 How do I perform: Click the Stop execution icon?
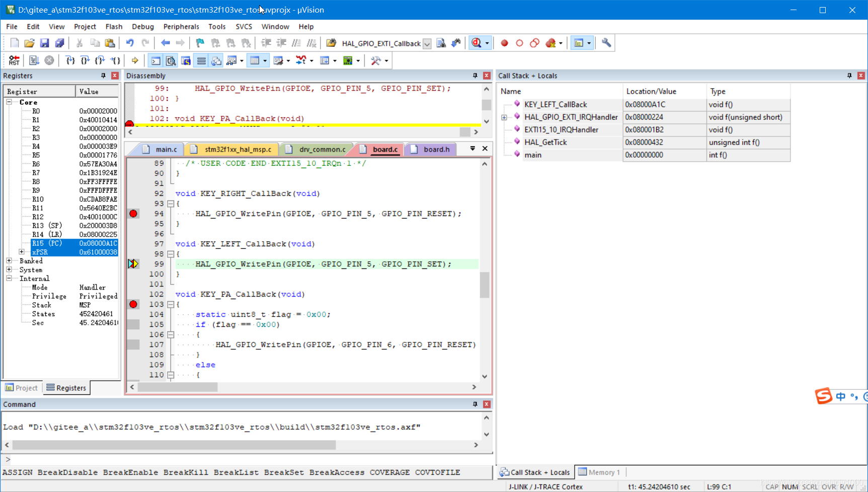(49, 60)
